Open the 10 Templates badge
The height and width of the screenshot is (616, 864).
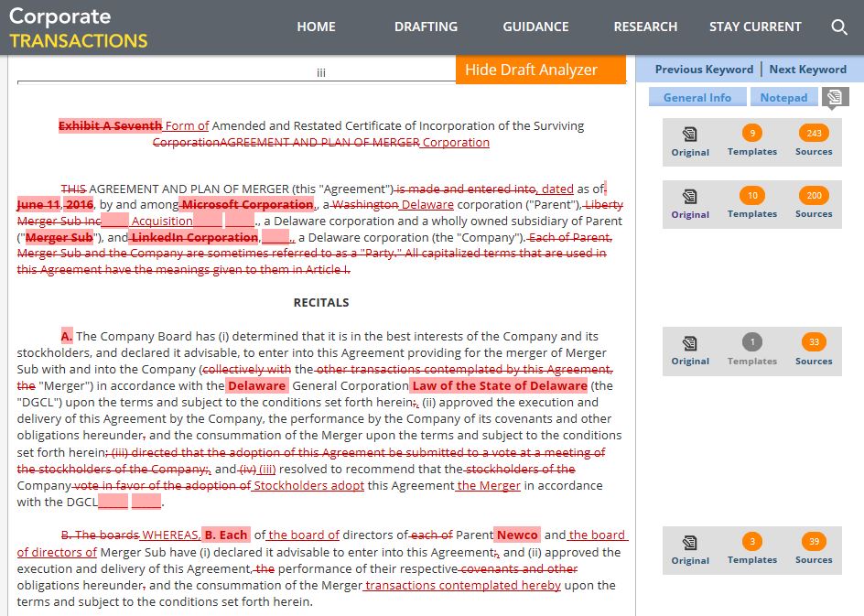click(x=752, y=196)
